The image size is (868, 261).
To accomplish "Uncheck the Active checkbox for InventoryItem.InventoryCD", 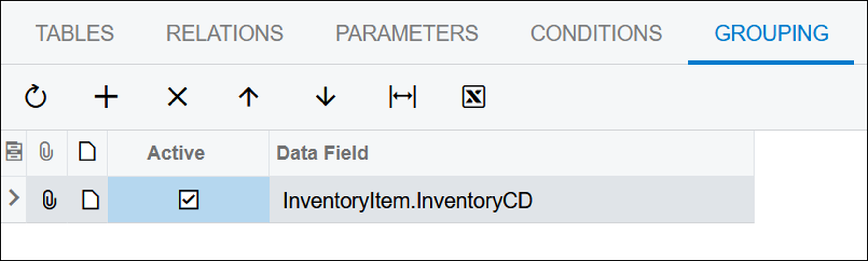I will click(188, 200).
